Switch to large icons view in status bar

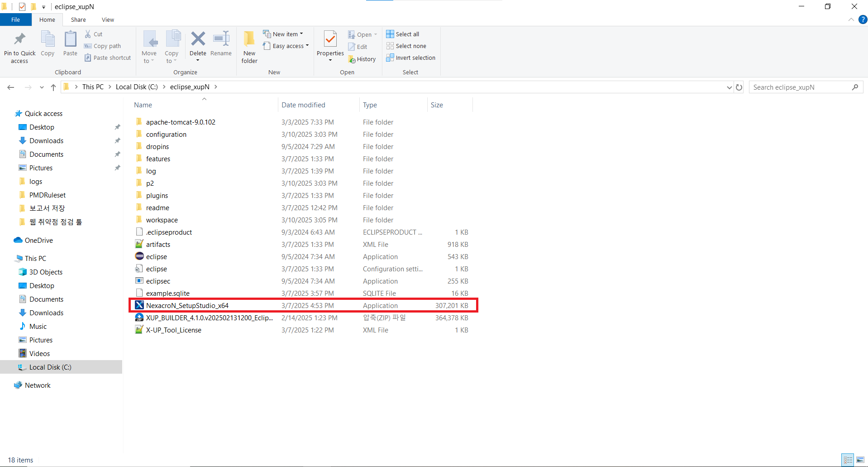860,460
